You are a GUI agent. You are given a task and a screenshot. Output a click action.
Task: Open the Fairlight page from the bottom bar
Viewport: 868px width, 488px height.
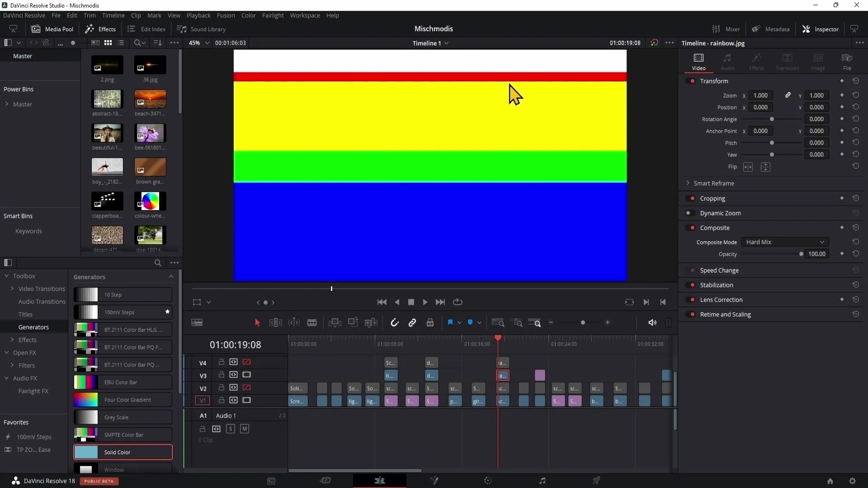click(542, 481)
